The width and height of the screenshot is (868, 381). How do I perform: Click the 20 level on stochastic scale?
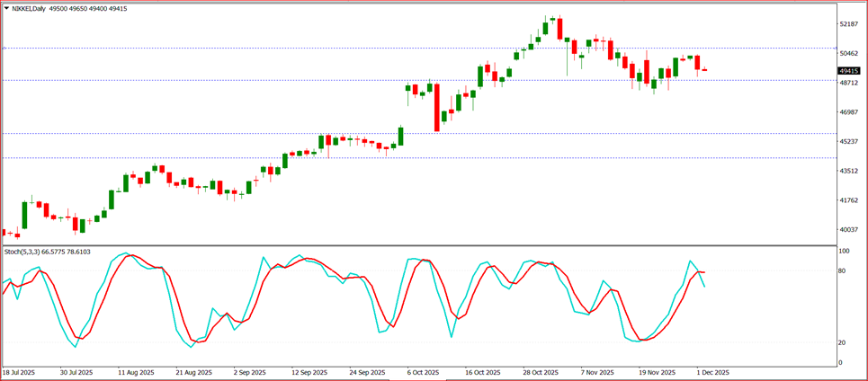843,342
